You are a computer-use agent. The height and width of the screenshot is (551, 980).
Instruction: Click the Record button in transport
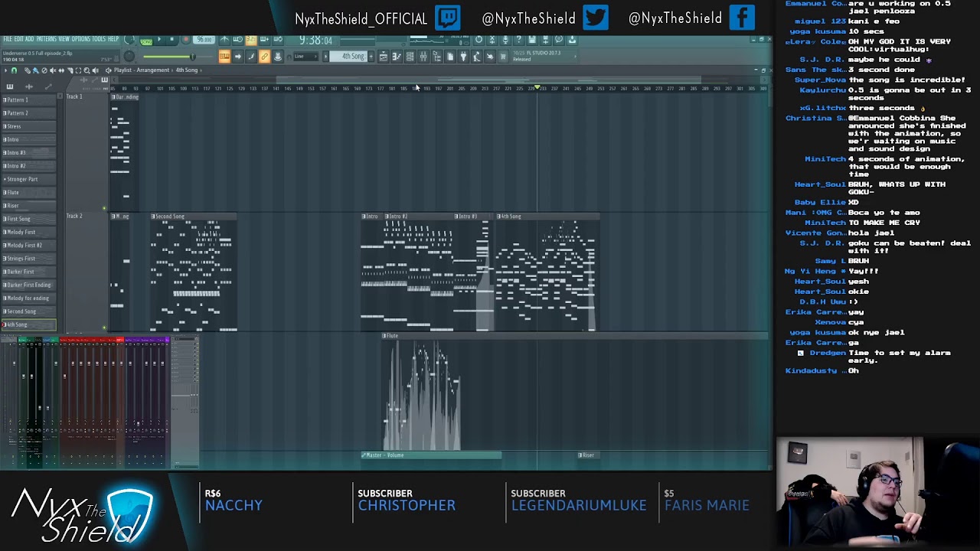(x=185, y=39)
